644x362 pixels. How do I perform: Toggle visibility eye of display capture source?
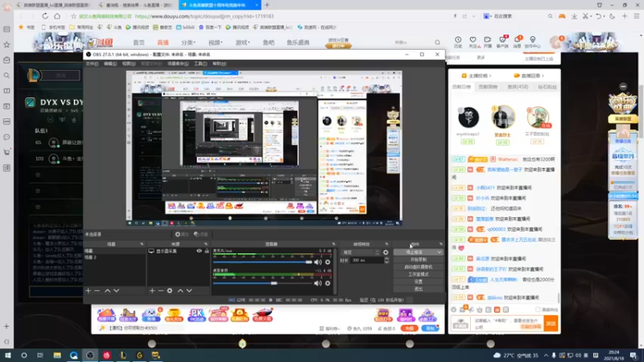(199, 251)
